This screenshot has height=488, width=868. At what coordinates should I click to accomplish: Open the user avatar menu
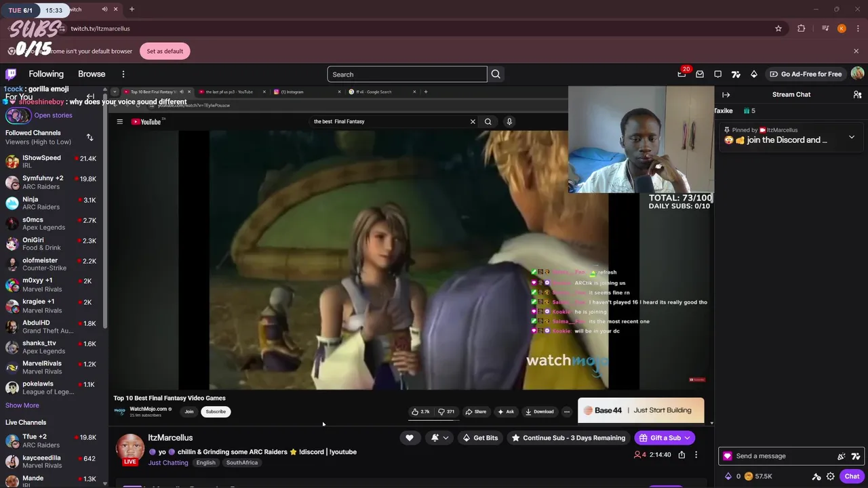[x=857, y=74]
